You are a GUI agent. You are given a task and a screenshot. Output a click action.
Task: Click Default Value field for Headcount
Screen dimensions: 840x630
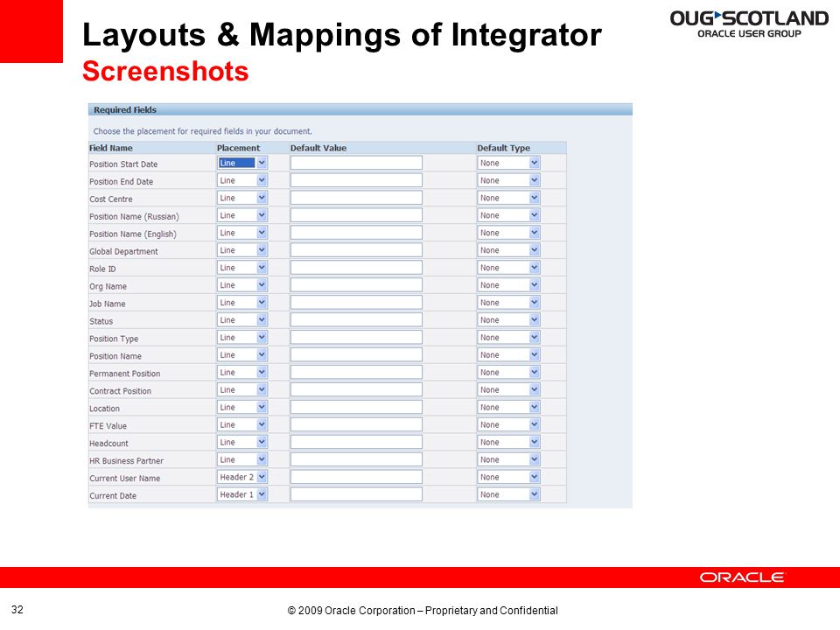(x=356, y=442)
